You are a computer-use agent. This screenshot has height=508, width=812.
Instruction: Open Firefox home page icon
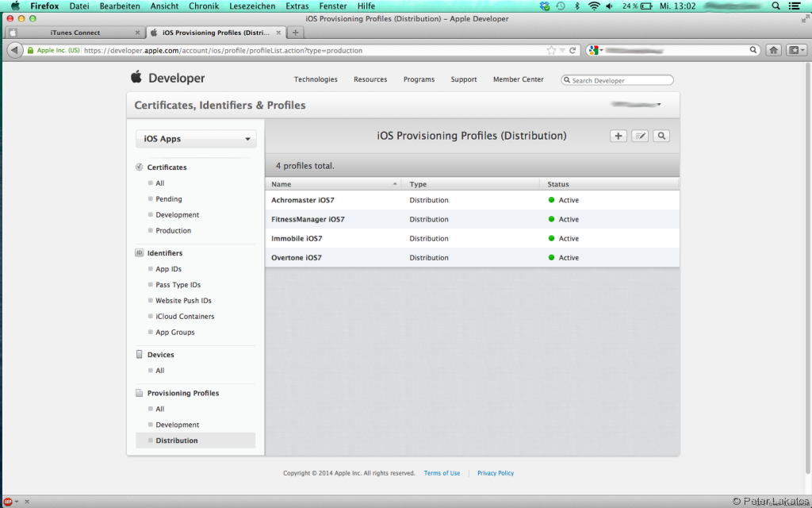pyautogui.click(x=774, y=50)
